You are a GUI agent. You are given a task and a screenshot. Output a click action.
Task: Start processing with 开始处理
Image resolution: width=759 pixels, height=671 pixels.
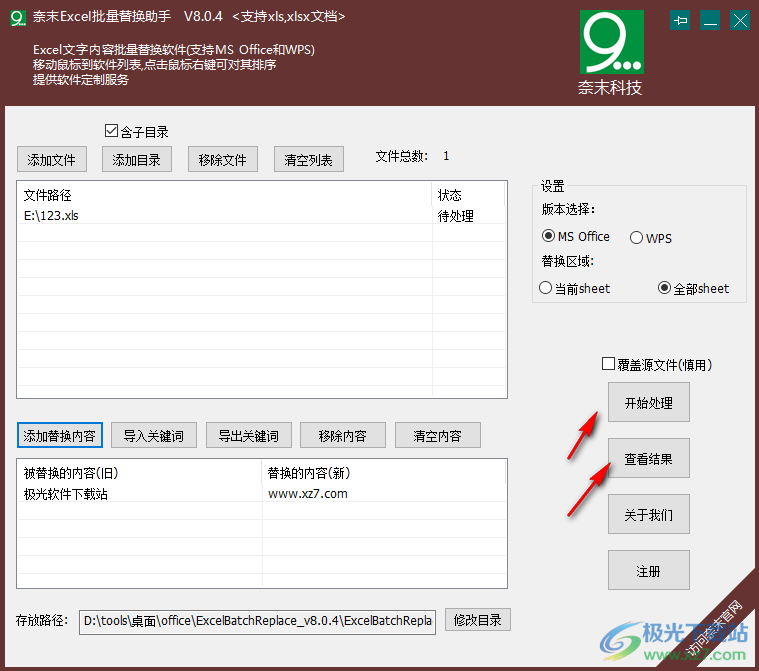click(649, 402)
